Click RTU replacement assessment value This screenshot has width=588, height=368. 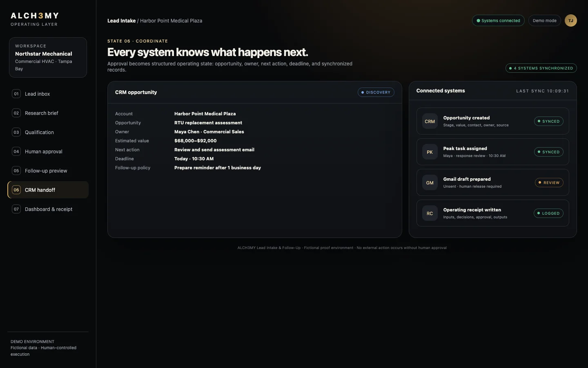tap(208, 123)
